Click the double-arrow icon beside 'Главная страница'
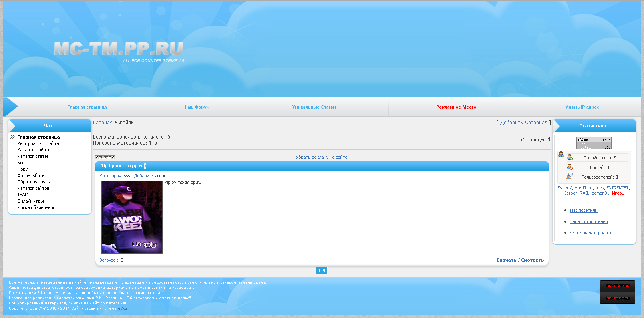This screenshot has height=318, width=644. 12,137
